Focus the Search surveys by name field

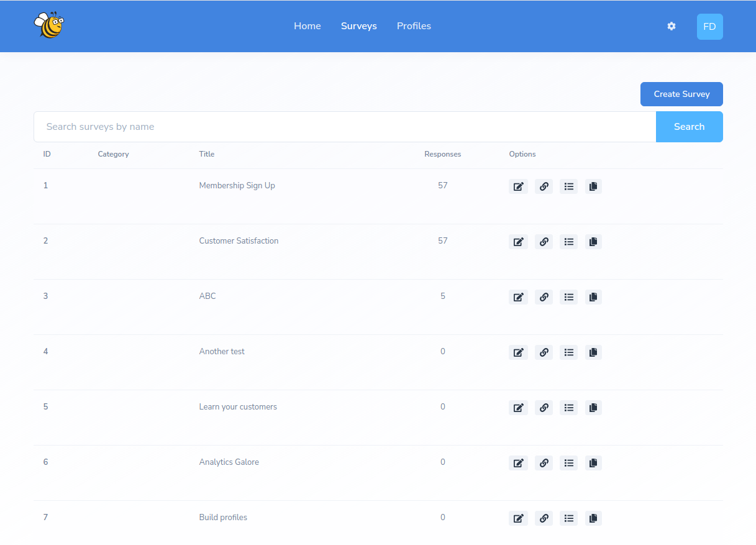click(x=345, y=127)
